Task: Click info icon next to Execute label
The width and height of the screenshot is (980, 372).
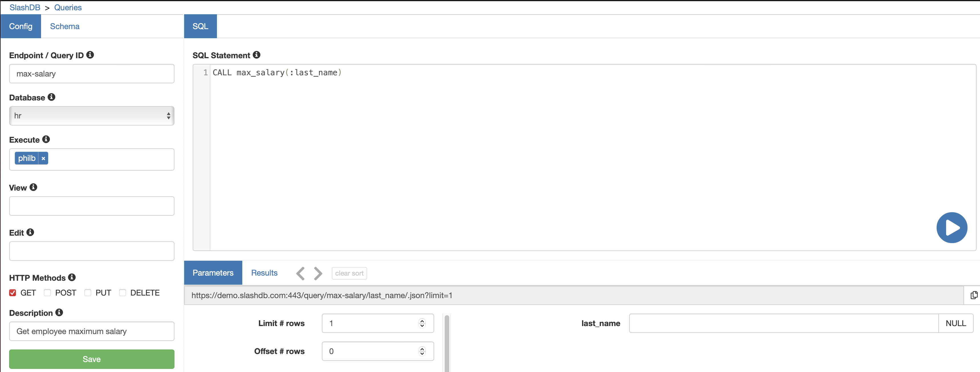Action: 46,139
